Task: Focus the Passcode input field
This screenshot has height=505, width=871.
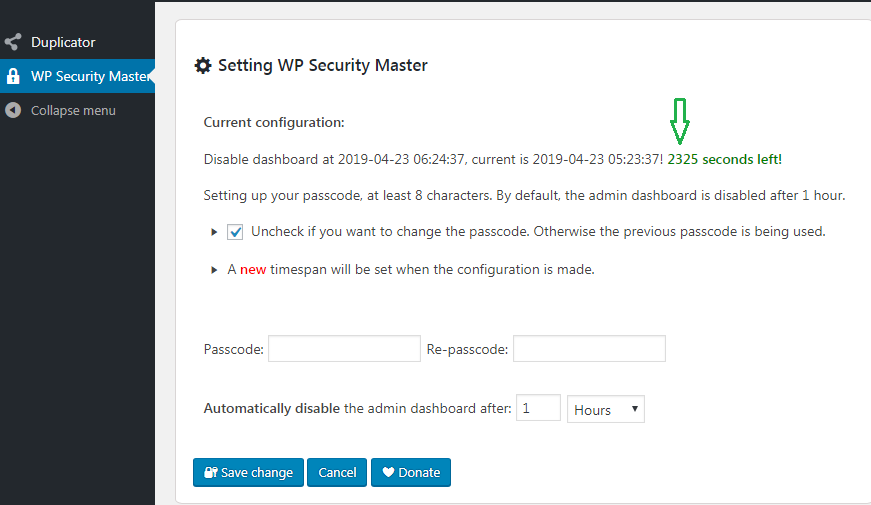Action: (344, 349)
